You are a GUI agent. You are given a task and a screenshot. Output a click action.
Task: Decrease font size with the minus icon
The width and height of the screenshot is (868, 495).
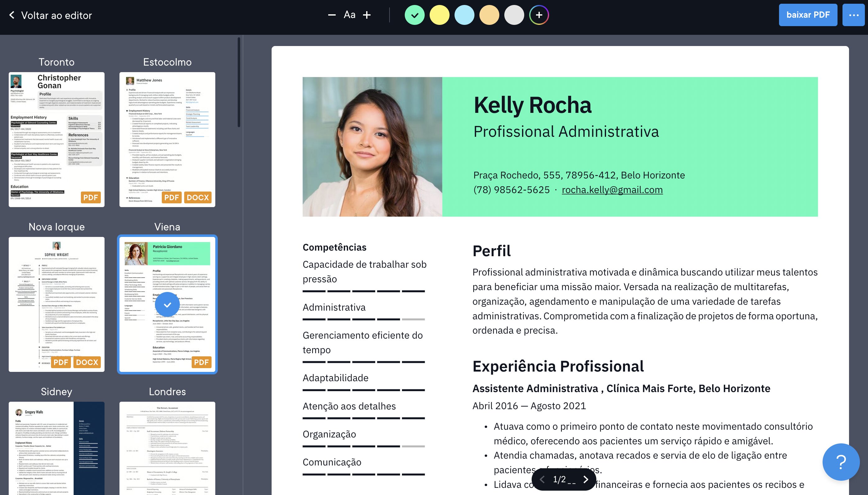(332, 15)
